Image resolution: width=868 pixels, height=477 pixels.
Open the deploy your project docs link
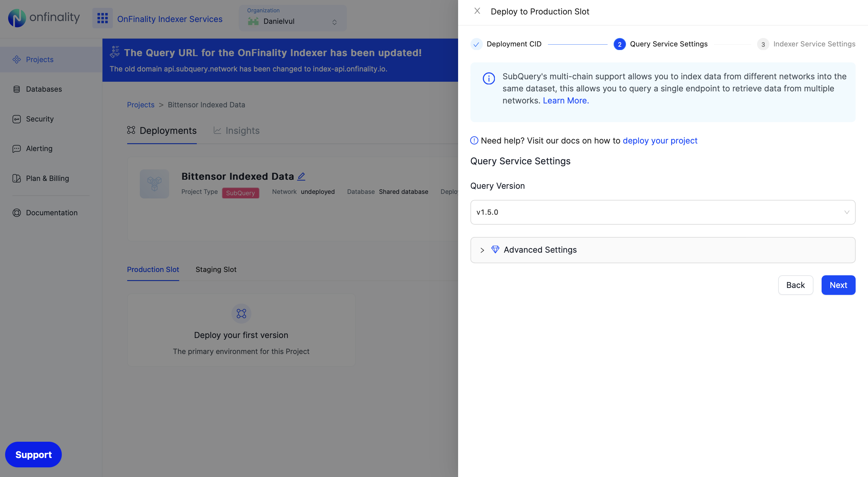[x=660, y=141]
